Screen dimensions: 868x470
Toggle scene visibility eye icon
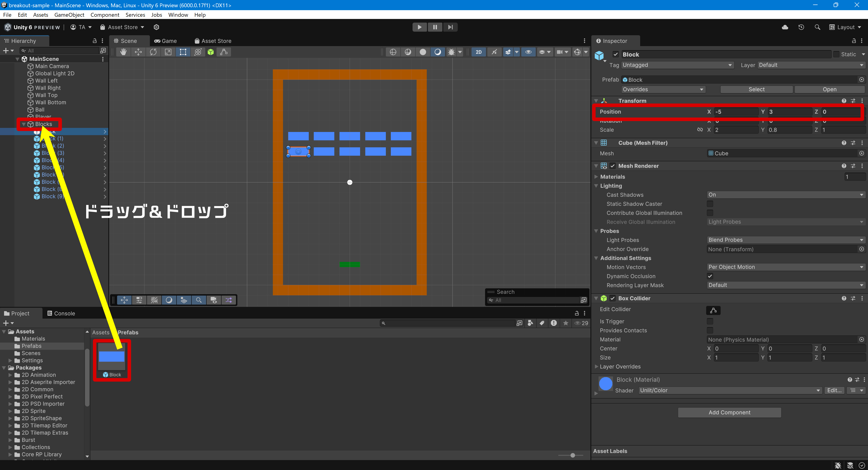click(528, 52)
